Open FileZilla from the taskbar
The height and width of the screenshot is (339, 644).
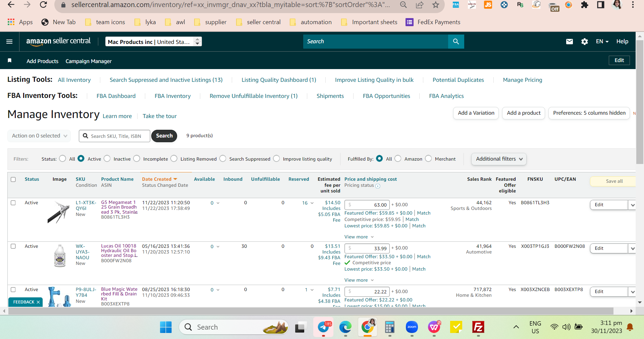[478, 327]
